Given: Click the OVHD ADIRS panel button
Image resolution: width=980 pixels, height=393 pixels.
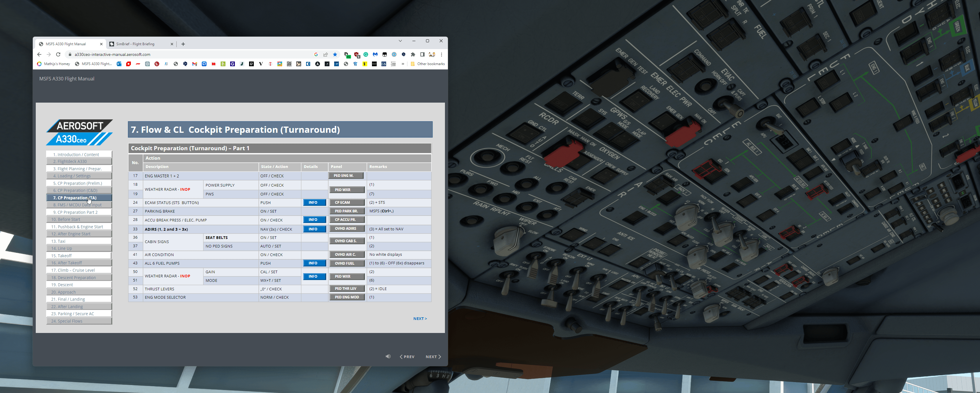Looking at the screenshot, I should point(346,229).
